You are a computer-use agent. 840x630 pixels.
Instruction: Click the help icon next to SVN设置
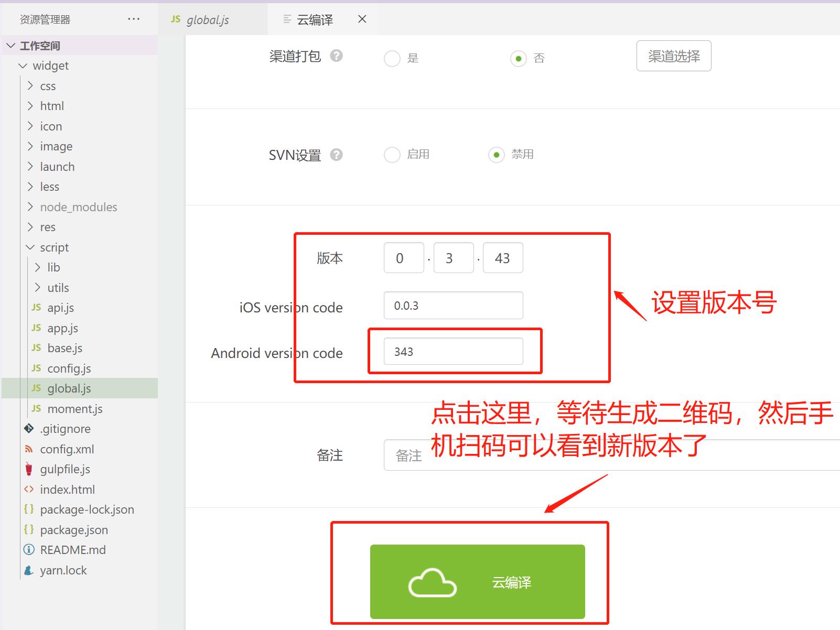337,155
